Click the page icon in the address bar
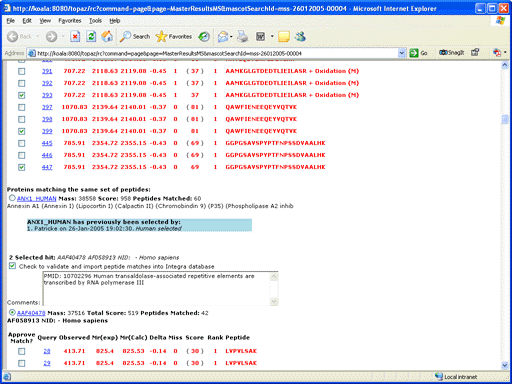The image size is (512, 384). 32,53
